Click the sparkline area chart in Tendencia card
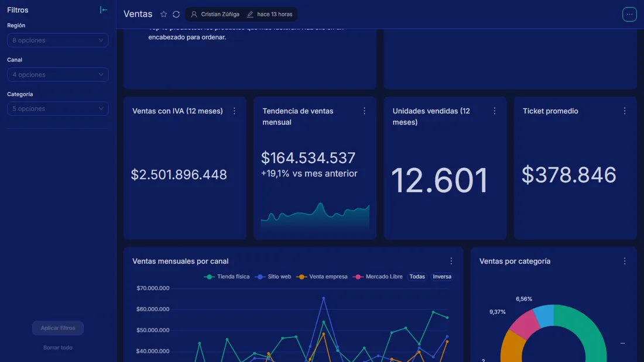Viewport: 644px width, 362px height. pyautogui.click(x=315, y=218)
